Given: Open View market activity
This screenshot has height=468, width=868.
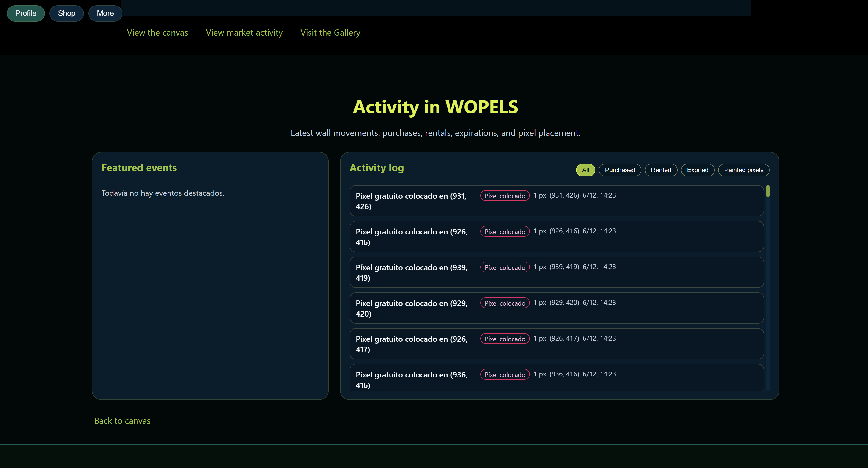Looking at the screenshot, I should (244, 32).
